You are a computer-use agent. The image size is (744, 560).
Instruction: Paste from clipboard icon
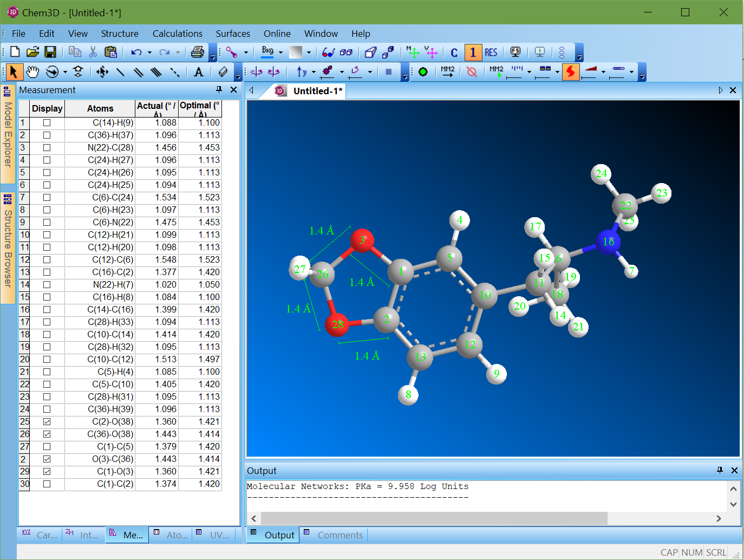[x=110, y=52]
